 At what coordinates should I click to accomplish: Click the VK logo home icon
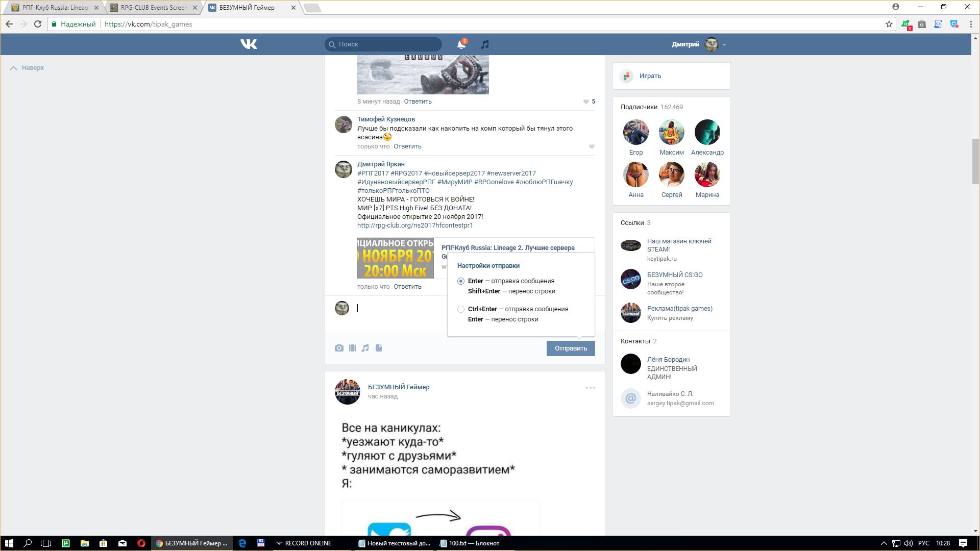[249, 44]
